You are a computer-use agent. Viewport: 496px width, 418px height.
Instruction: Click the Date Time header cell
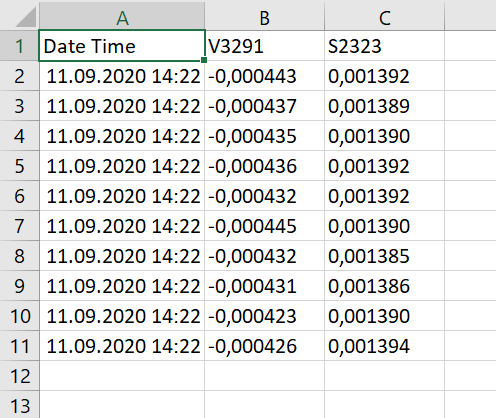122,46
